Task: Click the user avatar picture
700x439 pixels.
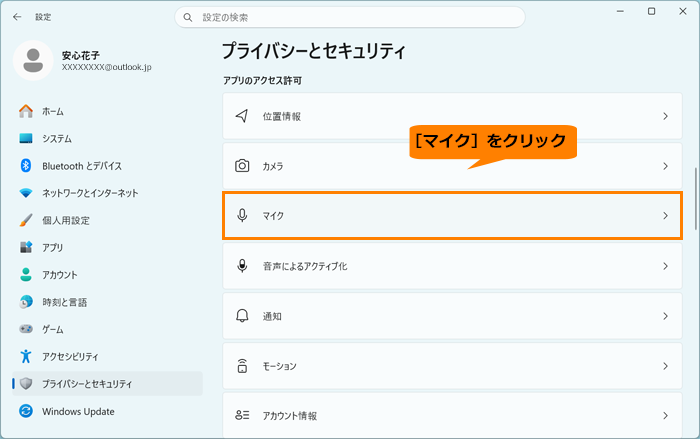Action: (33, 60)
